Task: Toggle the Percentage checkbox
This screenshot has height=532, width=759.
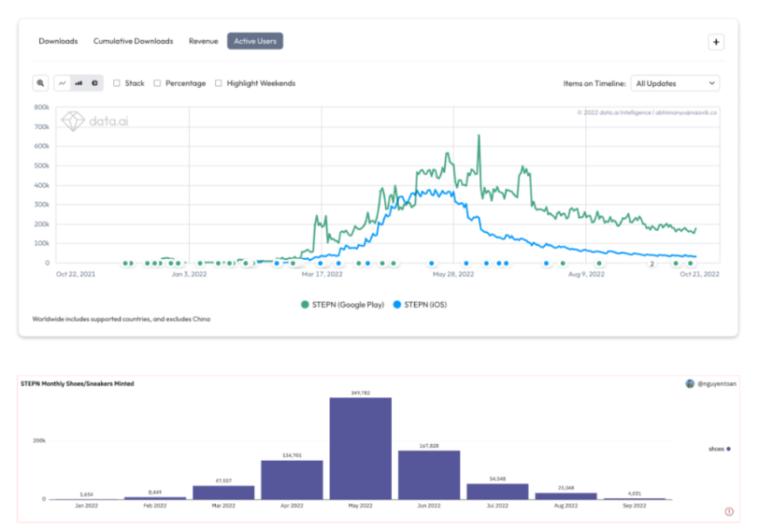Action: tap(157, 83)
